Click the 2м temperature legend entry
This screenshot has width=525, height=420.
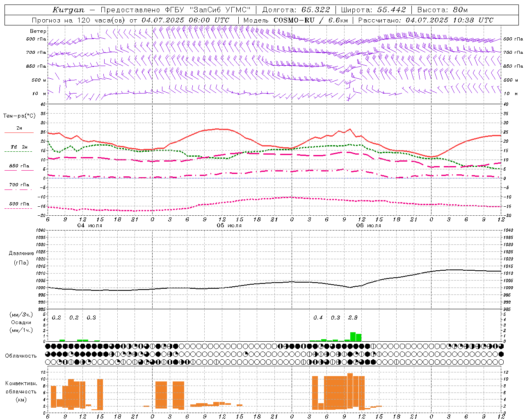(19, 128)
